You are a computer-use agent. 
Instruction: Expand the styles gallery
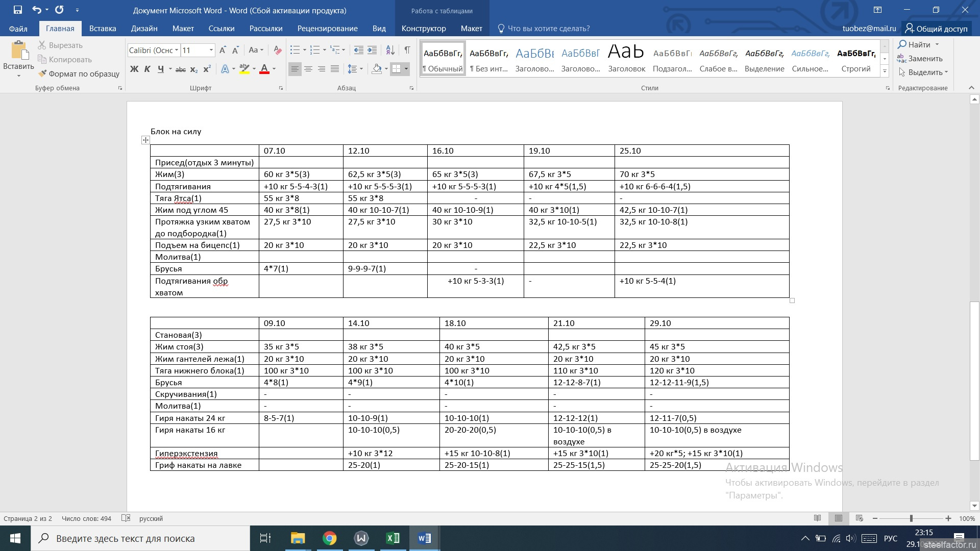885,71
